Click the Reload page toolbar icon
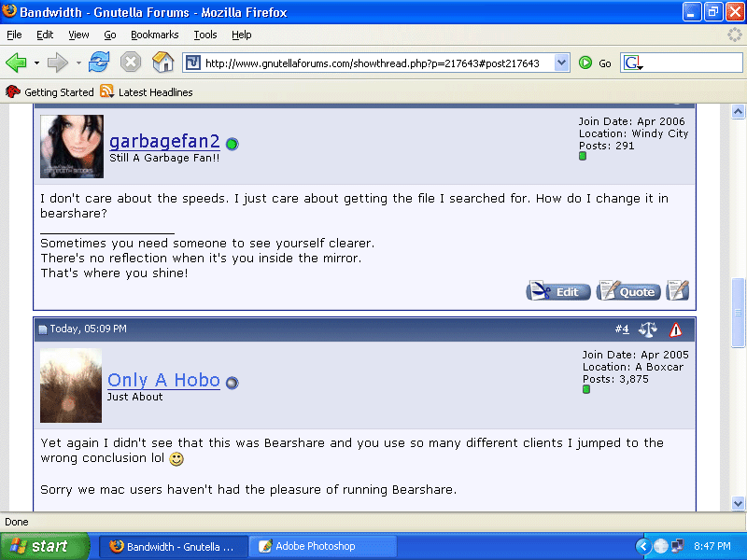 [99, 63]
